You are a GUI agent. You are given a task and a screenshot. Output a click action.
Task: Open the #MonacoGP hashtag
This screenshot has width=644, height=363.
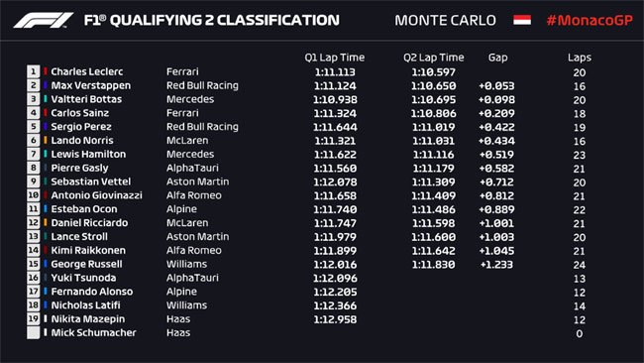click(x=590, y=20)
